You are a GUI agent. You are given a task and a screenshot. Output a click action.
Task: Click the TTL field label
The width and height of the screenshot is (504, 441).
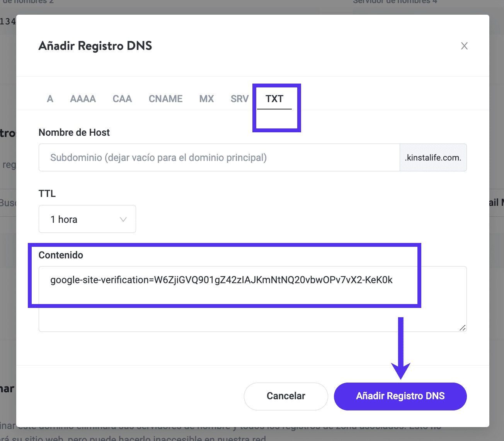(x=47, y=193)
